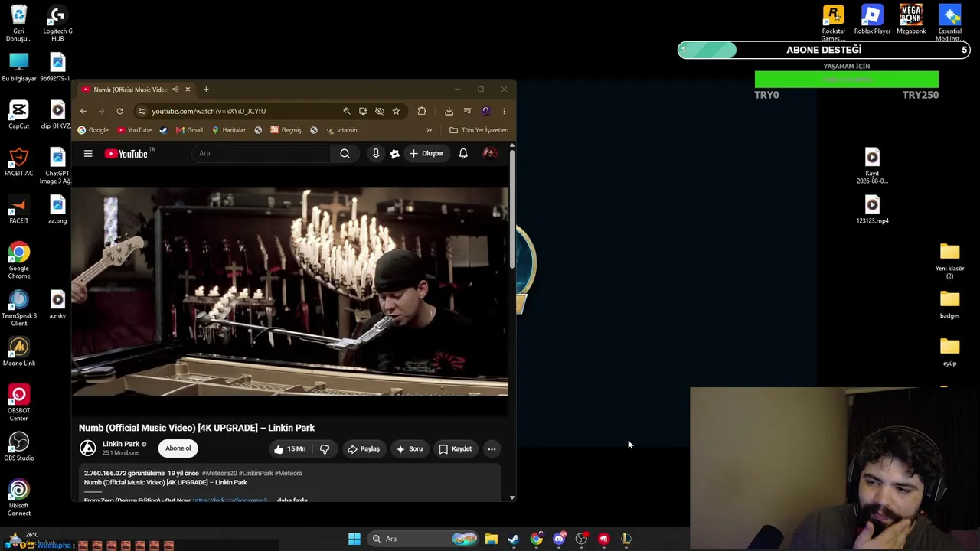The height and width of the screenshot is (551, 980).
Task: Share the video via Paylaş
Action: click(x=364, y=449)
